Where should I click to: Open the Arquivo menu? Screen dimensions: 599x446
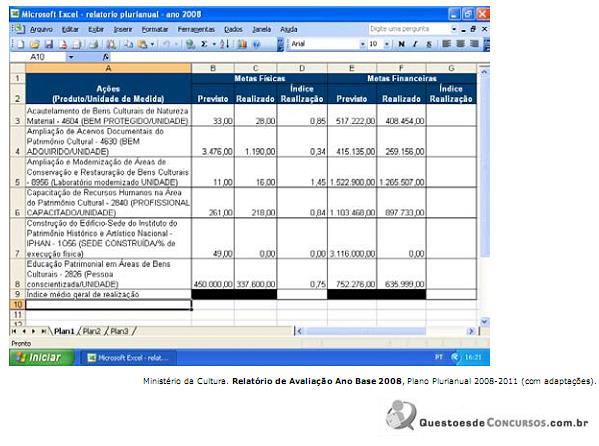point(41,29)
